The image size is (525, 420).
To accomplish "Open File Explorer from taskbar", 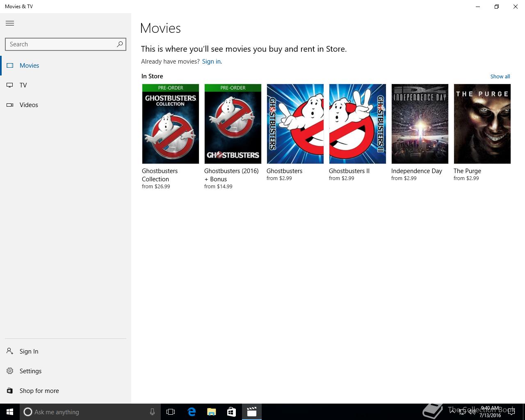I will [211, 412].
